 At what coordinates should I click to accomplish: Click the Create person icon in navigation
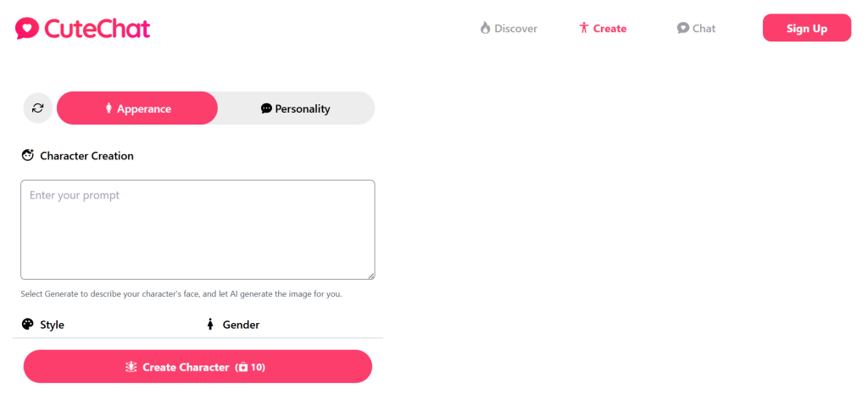[x=583, y=28]
